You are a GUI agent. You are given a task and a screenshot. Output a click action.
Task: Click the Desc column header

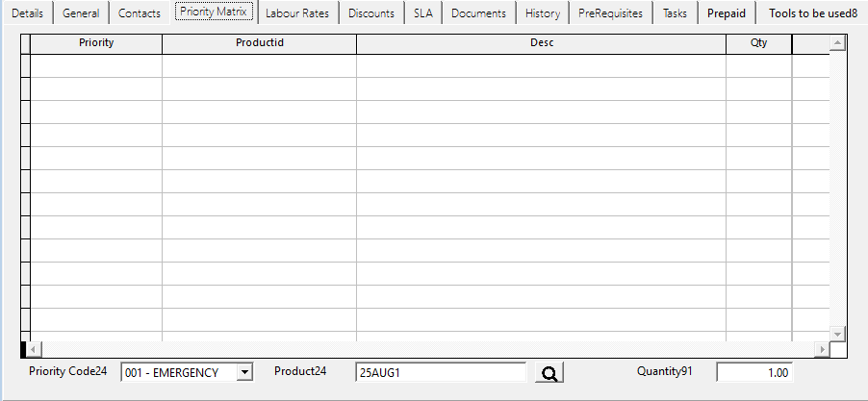[x=541, y=44]
